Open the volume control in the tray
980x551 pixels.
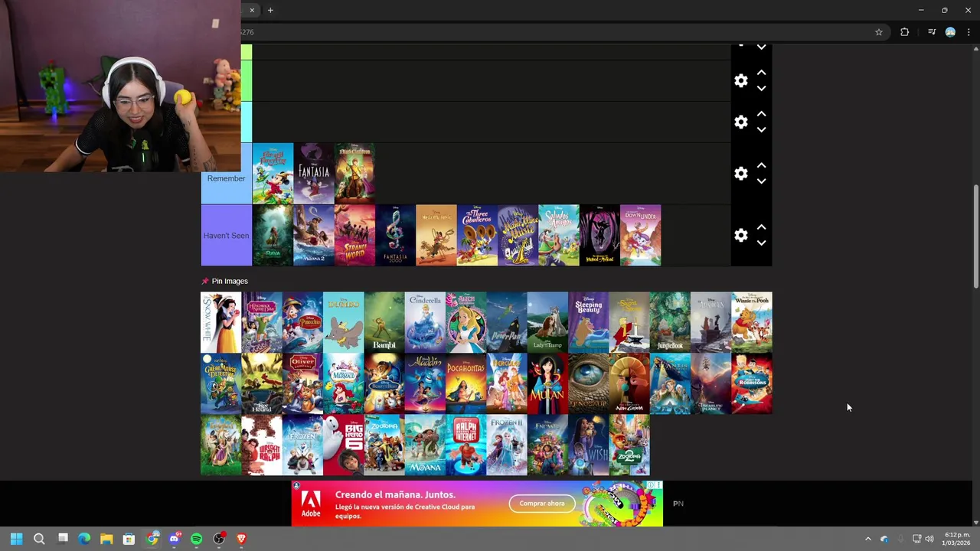pos(929,539)
